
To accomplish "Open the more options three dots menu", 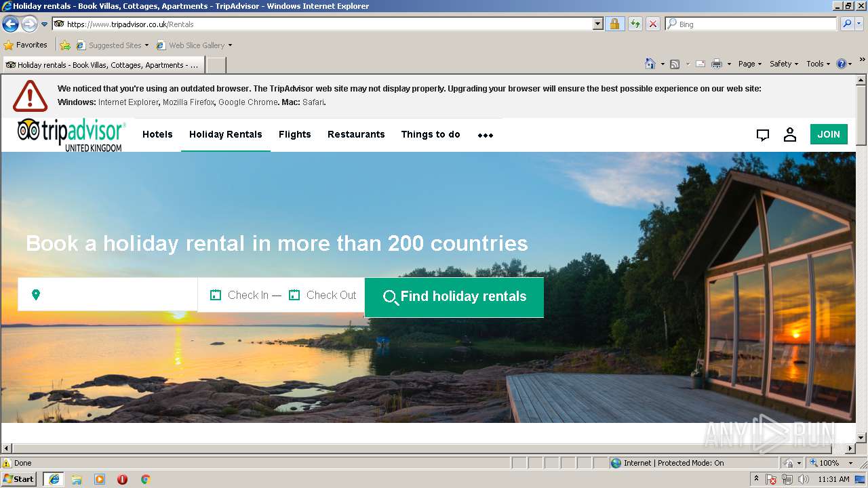I will pos(486,135).
